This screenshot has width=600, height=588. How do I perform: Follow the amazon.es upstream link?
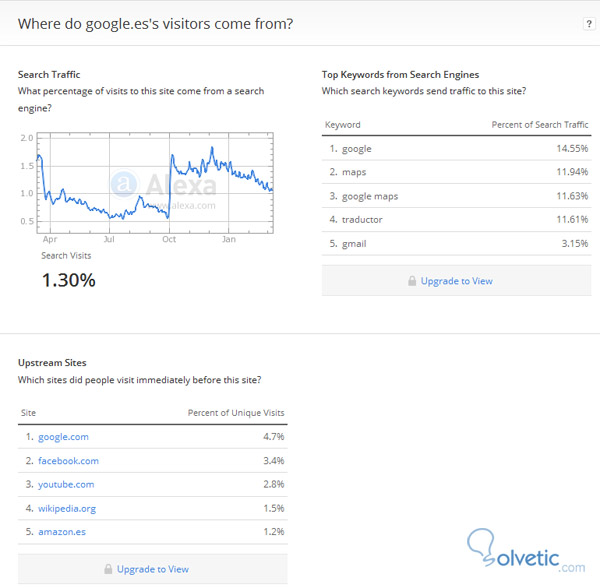62,532
